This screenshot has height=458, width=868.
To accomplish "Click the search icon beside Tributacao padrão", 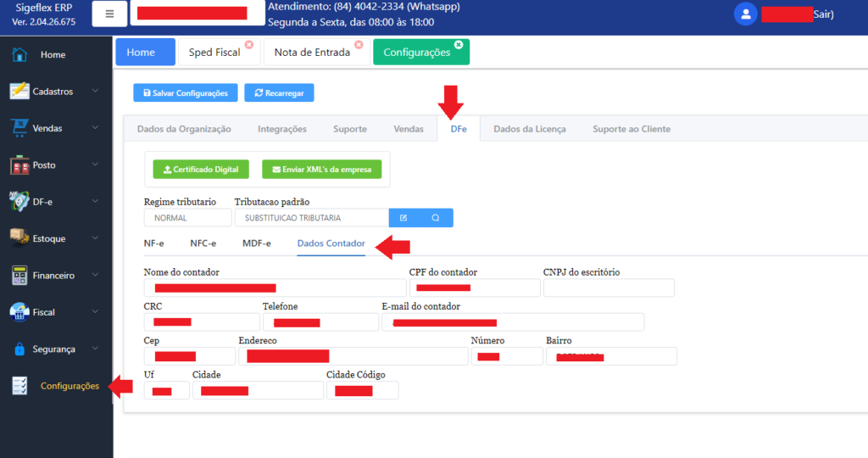I will [x=437, y=218].
